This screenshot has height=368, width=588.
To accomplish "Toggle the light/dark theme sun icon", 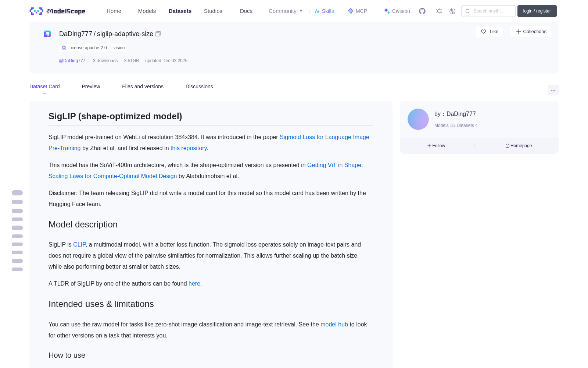I will pyautogui.click(x=439, y=11).
